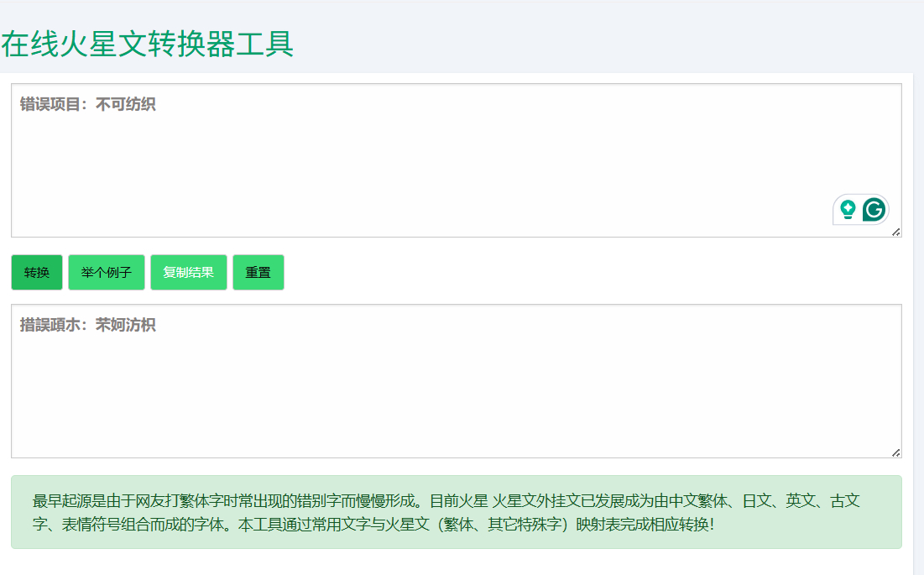Click the output box resize handle
Screen dimensions: 924x575
click(x=895, y=452)
